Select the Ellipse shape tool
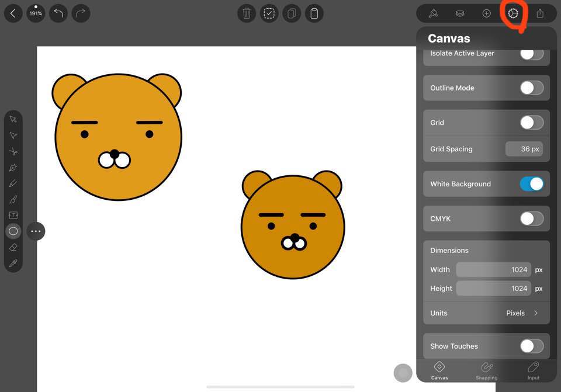 (13, 231)
